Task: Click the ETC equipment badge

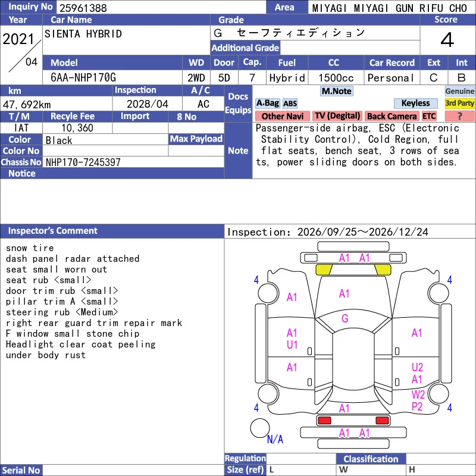Action: (x=429, y=116)
